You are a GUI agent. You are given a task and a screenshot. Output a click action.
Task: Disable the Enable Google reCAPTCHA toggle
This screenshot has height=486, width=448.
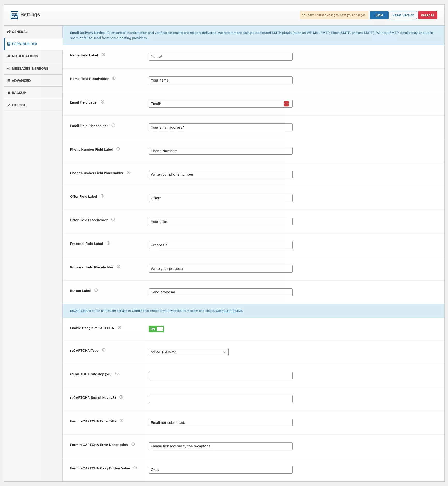tap(156, 329)
